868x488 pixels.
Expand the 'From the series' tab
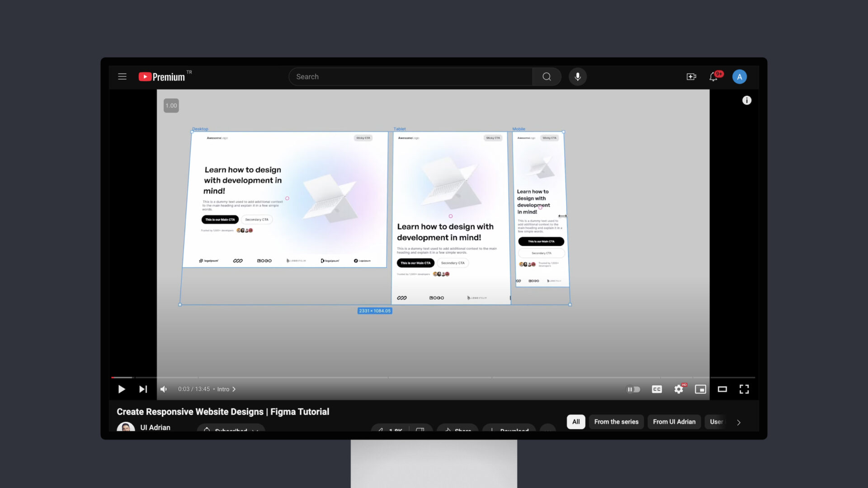click(617, 422)
